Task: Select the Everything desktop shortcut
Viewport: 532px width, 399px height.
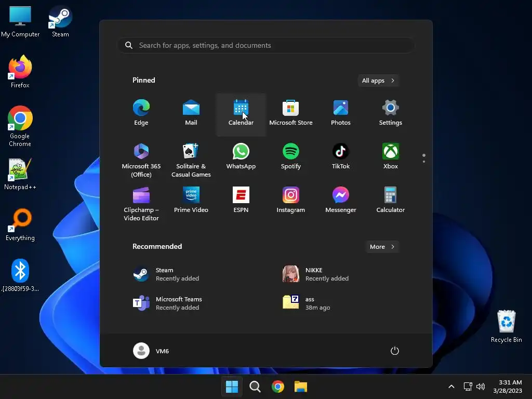Action: point(20,224)
